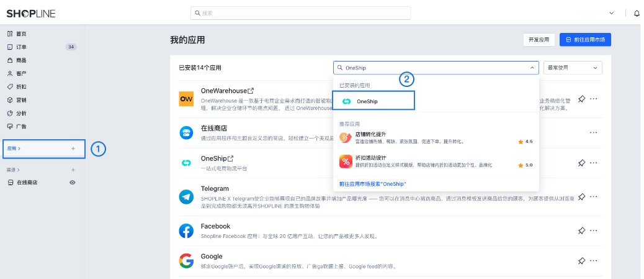Open 广告 in sidebar
This screenshot has width=644, height=279.
click(21, 126)
